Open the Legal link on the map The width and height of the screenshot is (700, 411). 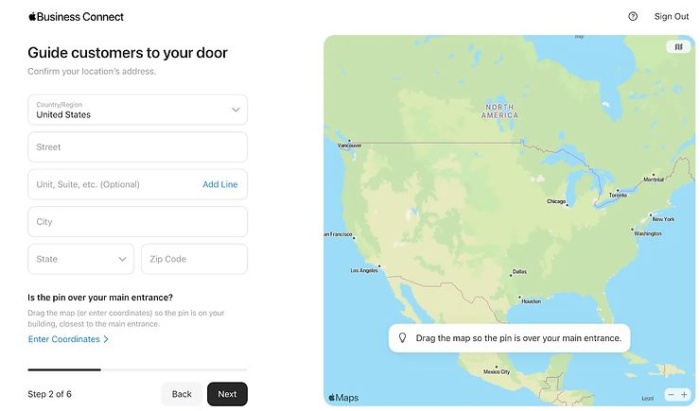click(647, 398)
